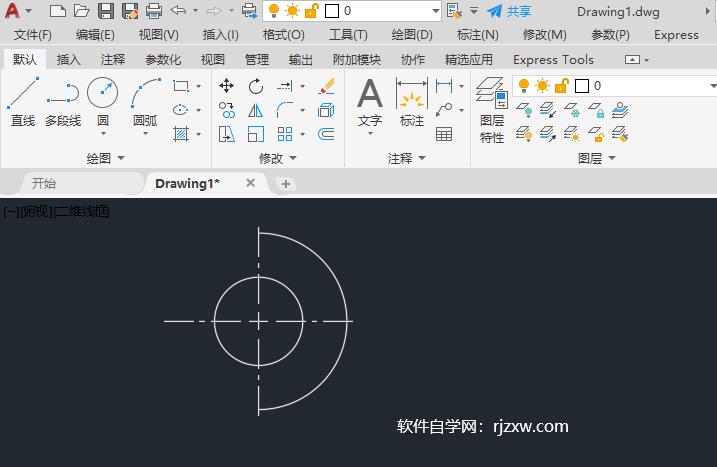Image resolution: width=717 pixels, height=467 pixels.
Task: Toggle layer on/off lightbulb in ribbon layer dropdown
Action: pos(524,86)
